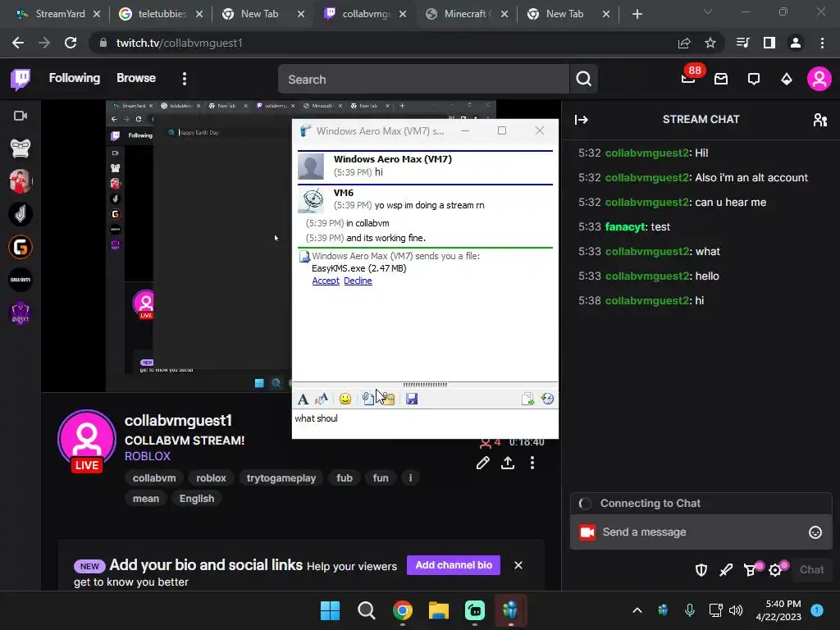Open Chrome from the taskbar
Image resolution: width=840 pixels, height=630 pixels.
tap(402, 610)
